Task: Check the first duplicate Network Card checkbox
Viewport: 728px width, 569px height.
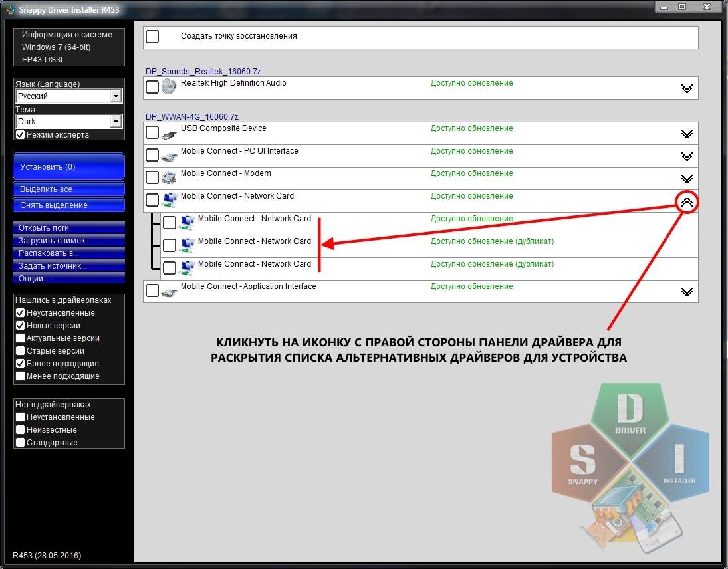Action: point(170,245)
